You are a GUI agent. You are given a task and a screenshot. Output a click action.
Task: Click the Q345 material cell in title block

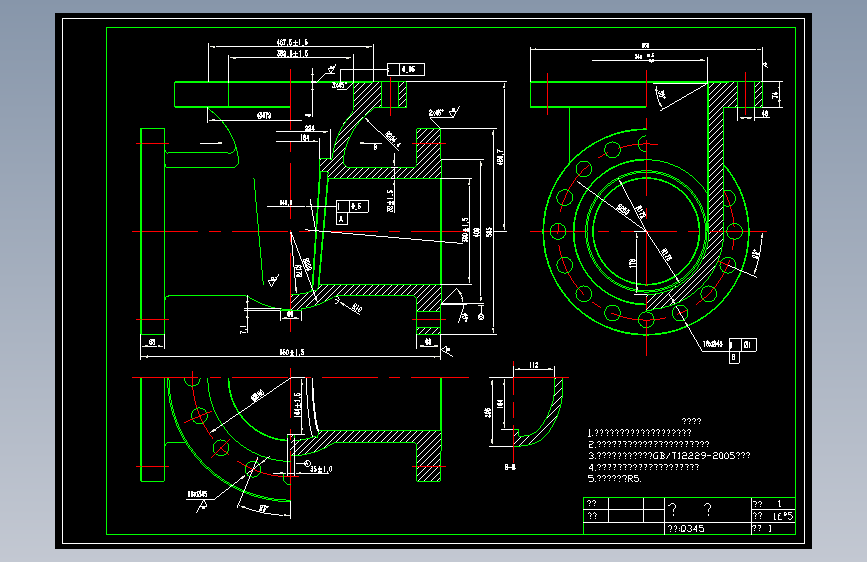[x=707, y=529]
